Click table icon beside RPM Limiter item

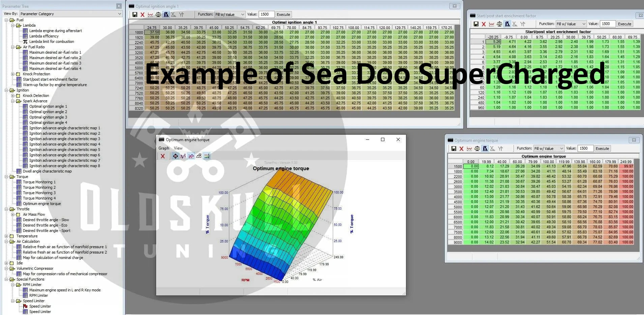coord(25,295)
